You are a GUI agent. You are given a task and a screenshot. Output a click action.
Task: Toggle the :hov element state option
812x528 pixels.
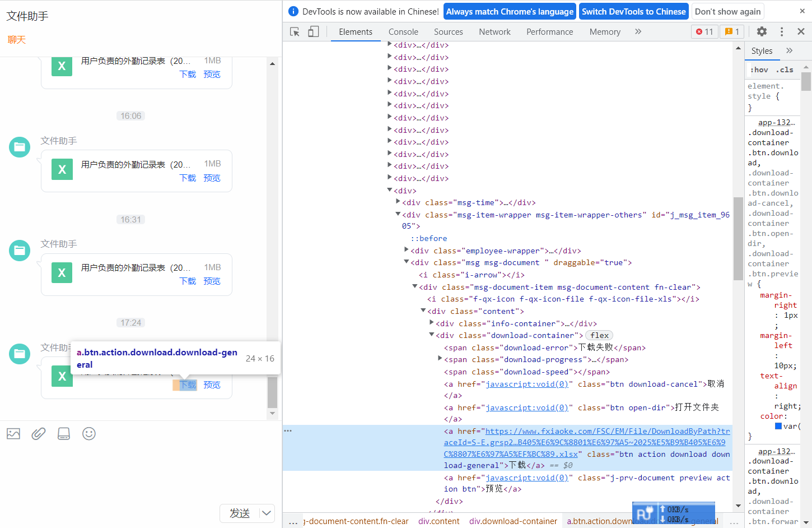[x=759, y=70]
